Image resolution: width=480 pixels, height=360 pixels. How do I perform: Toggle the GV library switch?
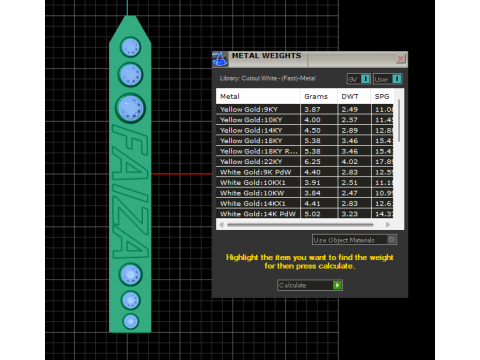[359, 79]
